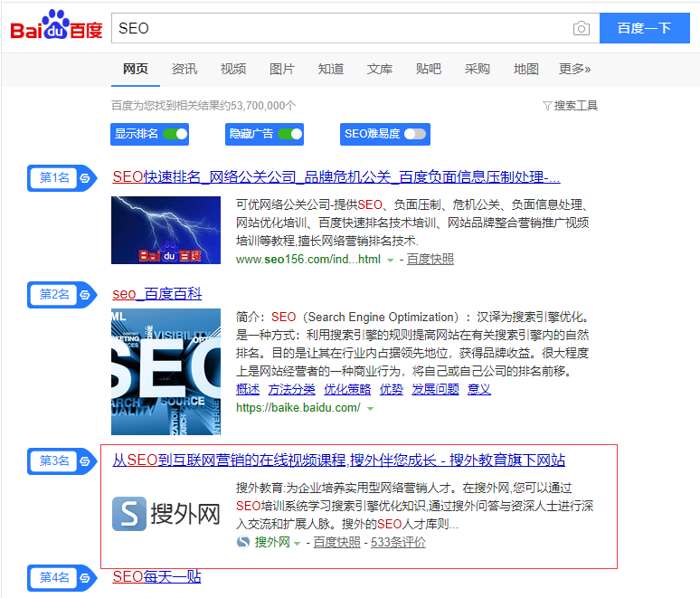700x598 pixels.
Task: Switch to the 地图 tab
Action: [525, 69]
